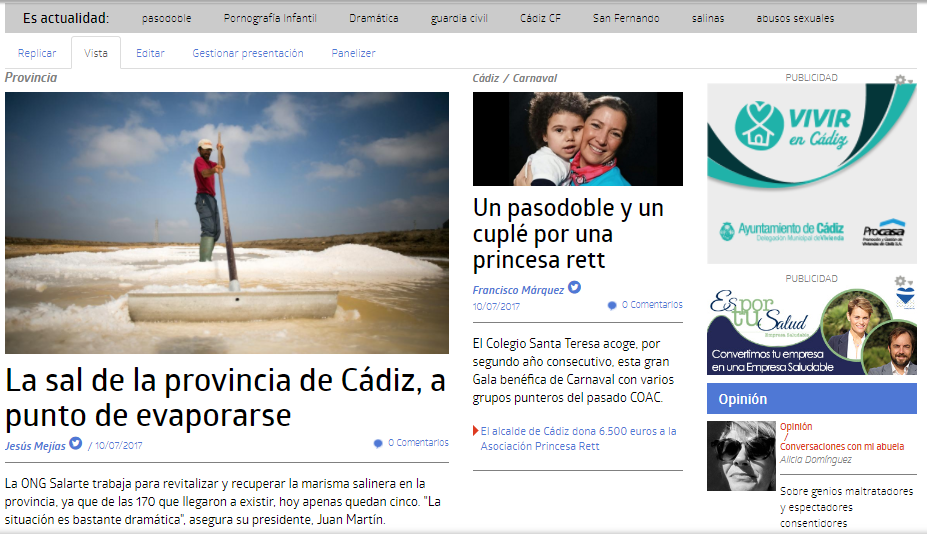The image size is (927, 534).
Task: Click verified badge next to Francisco Márquez
Action: (x=575, y=287)
